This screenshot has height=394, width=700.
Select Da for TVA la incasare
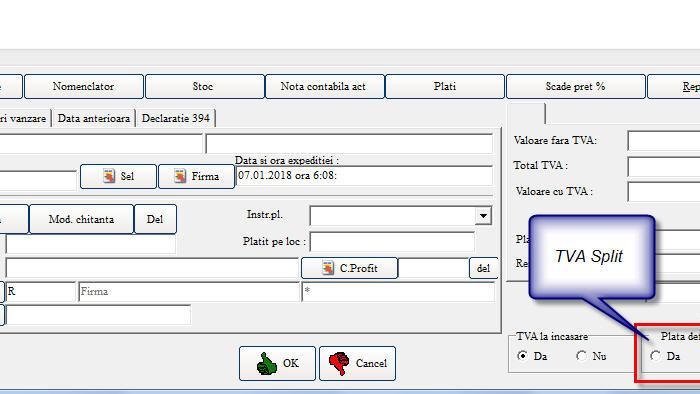click(x=522, y=356)
